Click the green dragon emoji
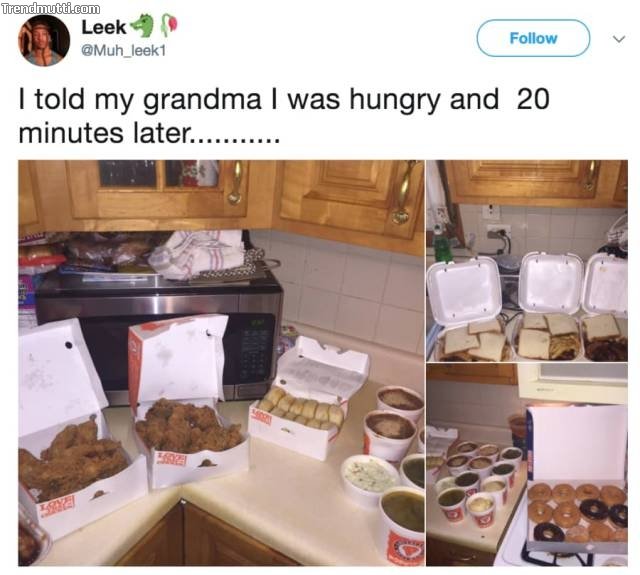 (x=142, y=25)
